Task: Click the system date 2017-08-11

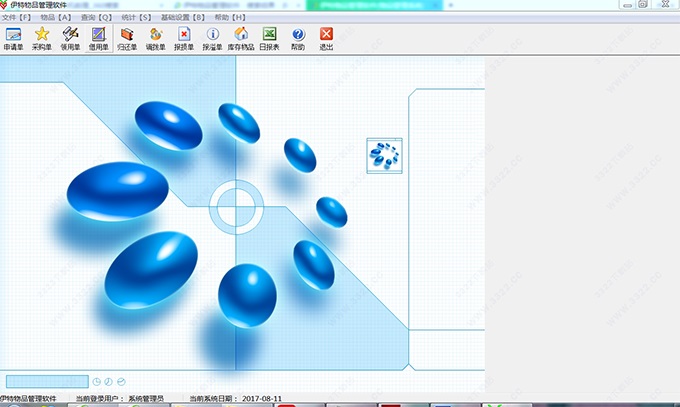Action: 262,398
